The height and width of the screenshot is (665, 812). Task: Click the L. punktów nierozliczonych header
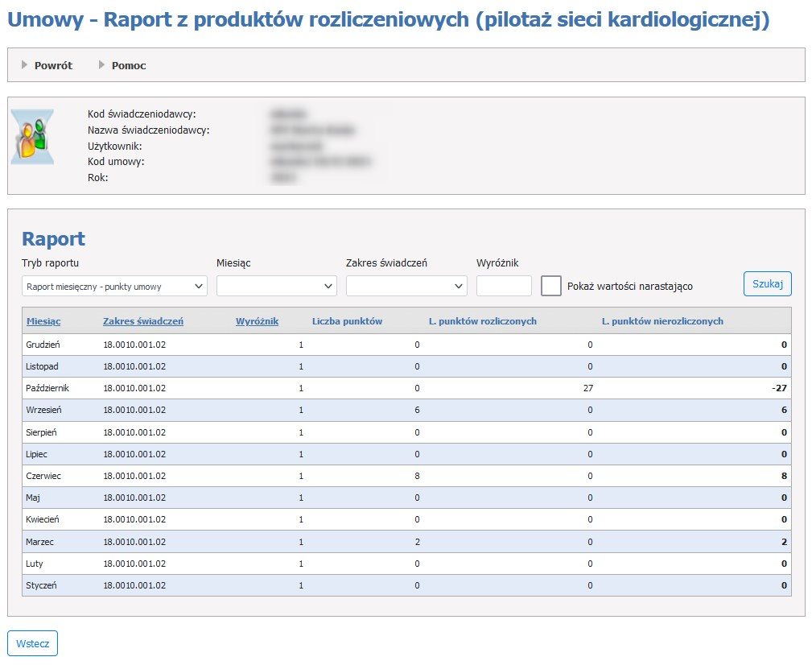pyautogui.click(x=662, y=321)
